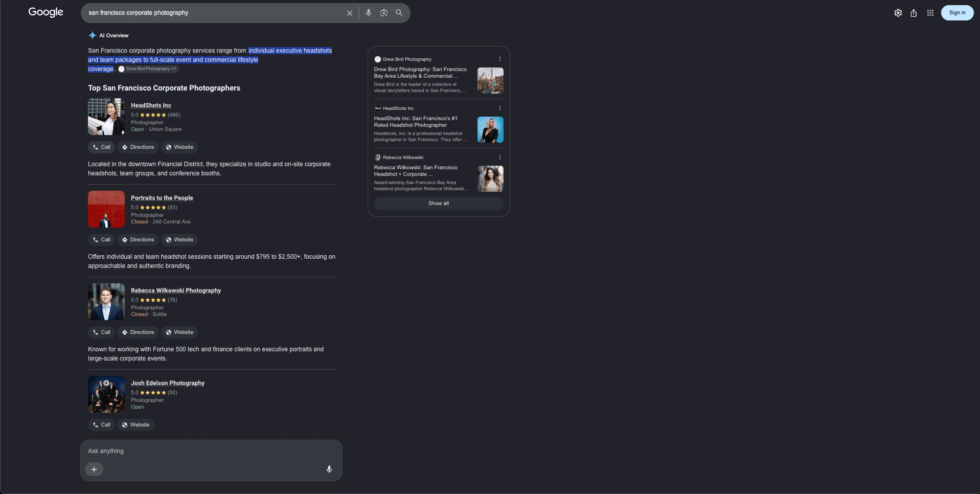
Task: Call Portraits to the People
Action: (x=101, y=240)
